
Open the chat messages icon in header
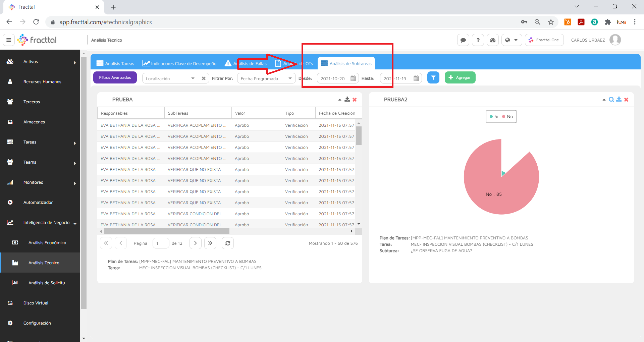click(463, 40)
